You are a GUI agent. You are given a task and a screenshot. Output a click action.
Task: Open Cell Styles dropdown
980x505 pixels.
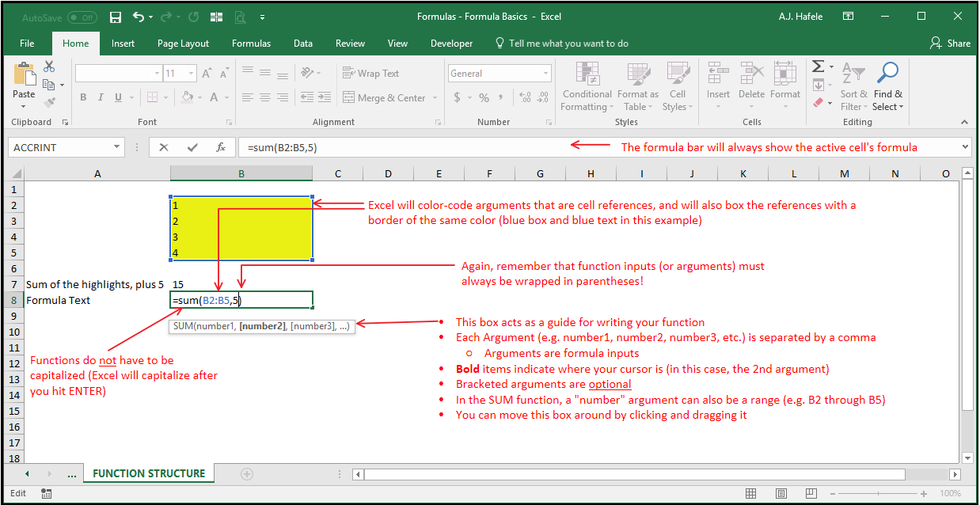coord(677,87)
